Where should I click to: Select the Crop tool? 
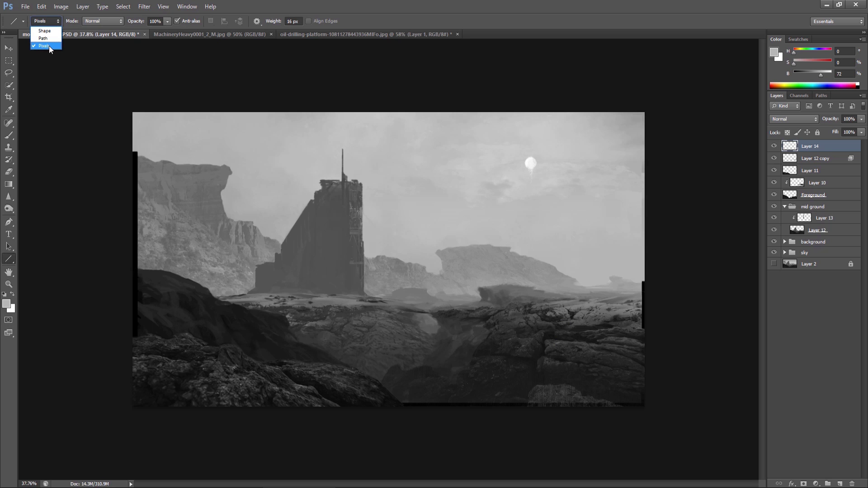click(9, 97)
